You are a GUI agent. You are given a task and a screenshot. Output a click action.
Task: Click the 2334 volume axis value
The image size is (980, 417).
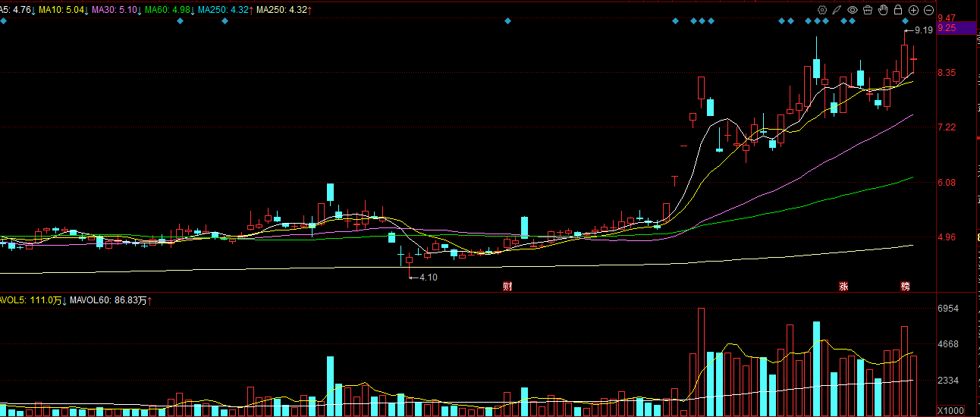coord(949,380)
